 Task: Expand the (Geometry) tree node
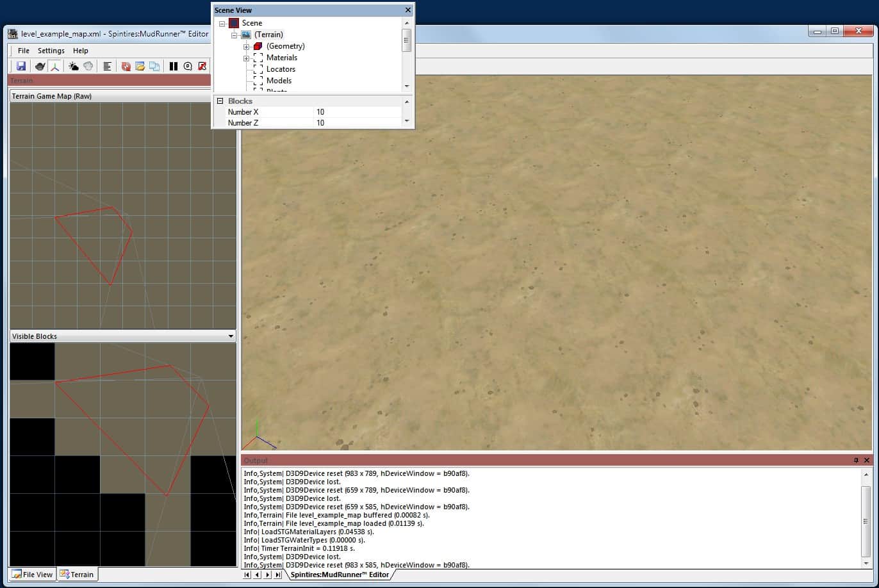tap(246, 47)
